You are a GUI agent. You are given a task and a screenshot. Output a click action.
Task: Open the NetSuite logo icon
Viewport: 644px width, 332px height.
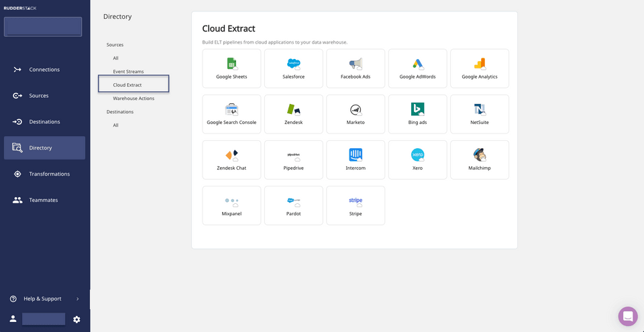pos(480,110)
